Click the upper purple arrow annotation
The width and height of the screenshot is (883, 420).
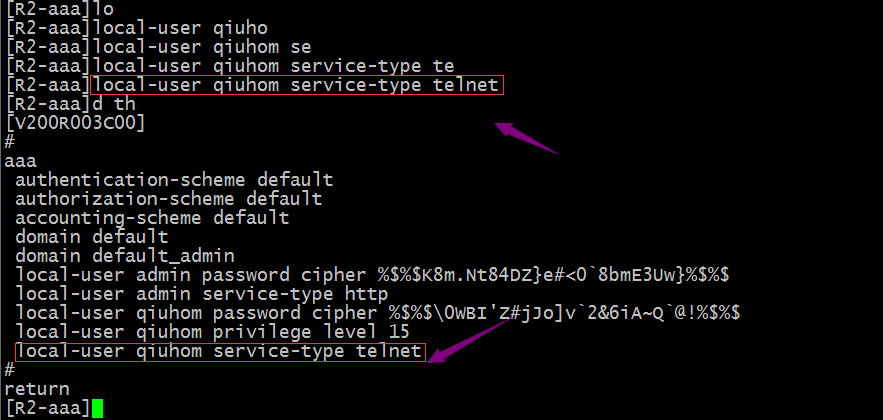527,137
